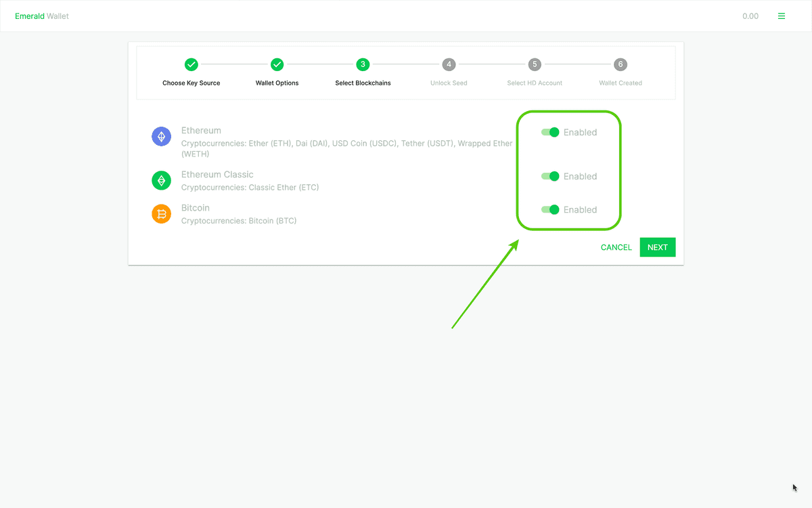Open the Emerald Wallet home logo
Image resolution: width=812 pixels, height=508 pixels.
tap(42, 16)
